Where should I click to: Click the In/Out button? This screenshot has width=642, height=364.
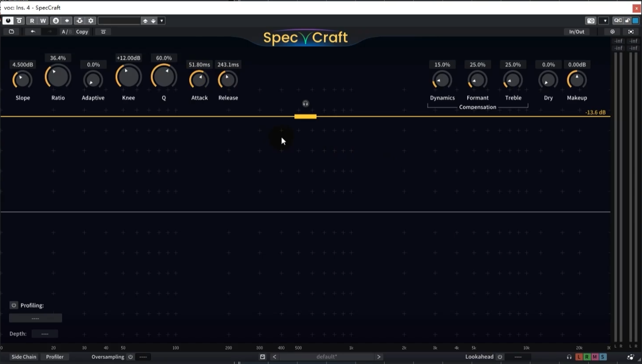click(576, 32)
